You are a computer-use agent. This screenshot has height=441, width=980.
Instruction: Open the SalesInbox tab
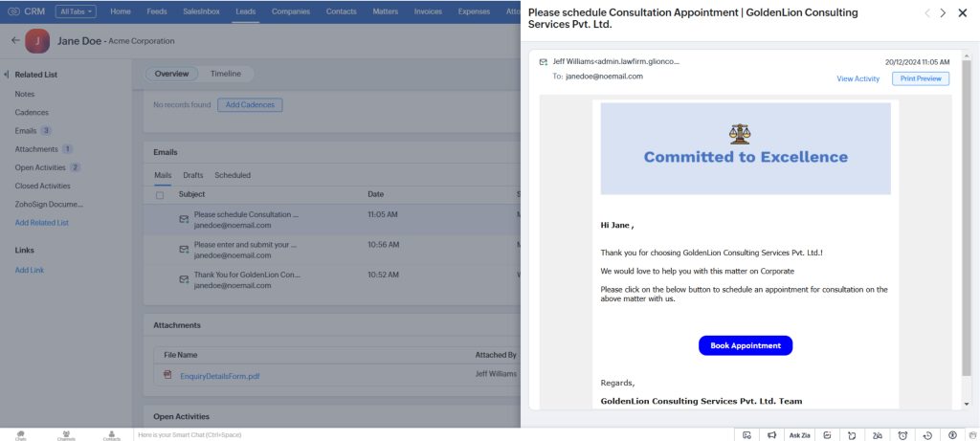coord(201,11)
